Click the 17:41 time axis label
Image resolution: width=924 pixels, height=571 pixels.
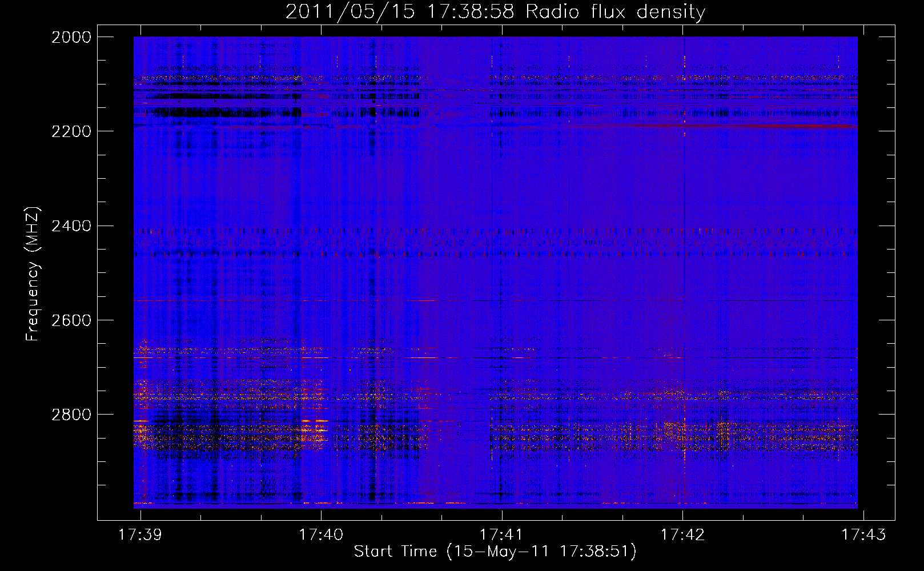pos(501,534)
